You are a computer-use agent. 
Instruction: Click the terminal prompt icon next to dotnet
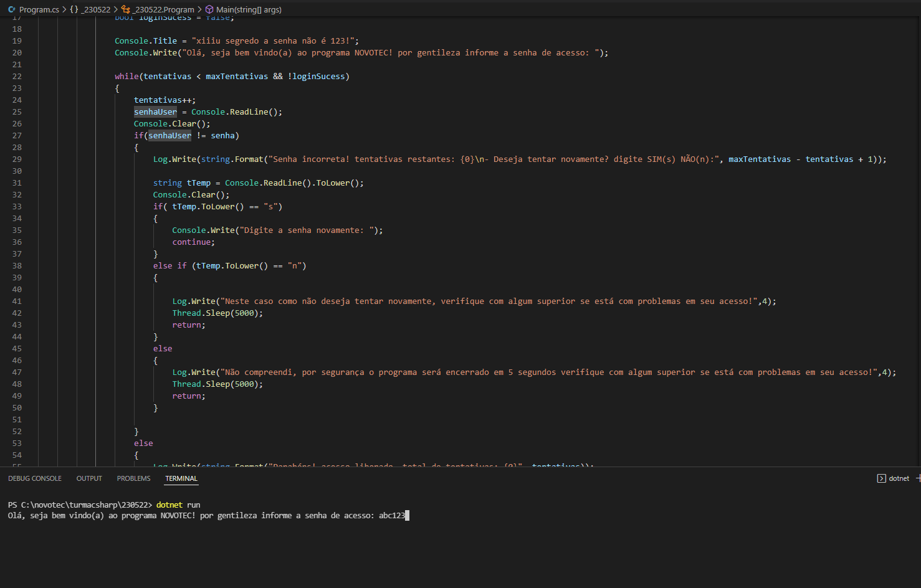882,478
